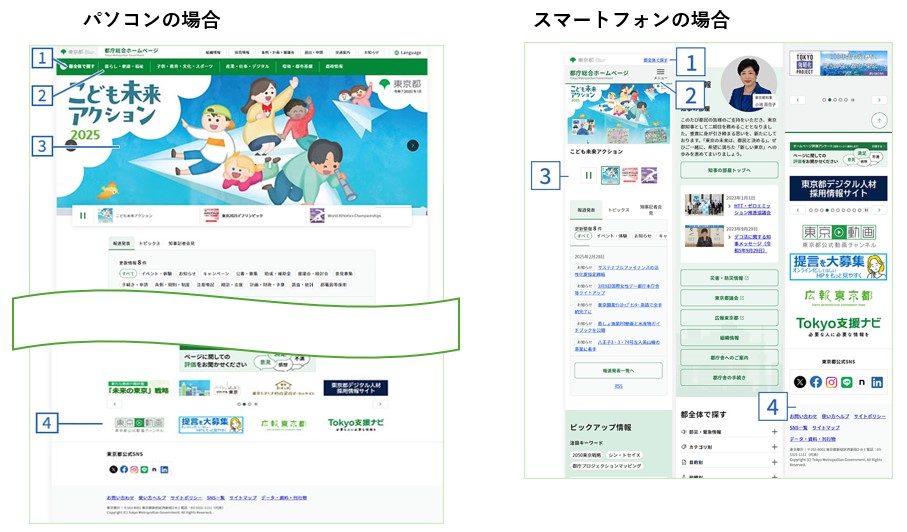Expand 目的別 row plus sign
Image resolution: width=907 pixels, height=532 pixels.
coord(774,462)
